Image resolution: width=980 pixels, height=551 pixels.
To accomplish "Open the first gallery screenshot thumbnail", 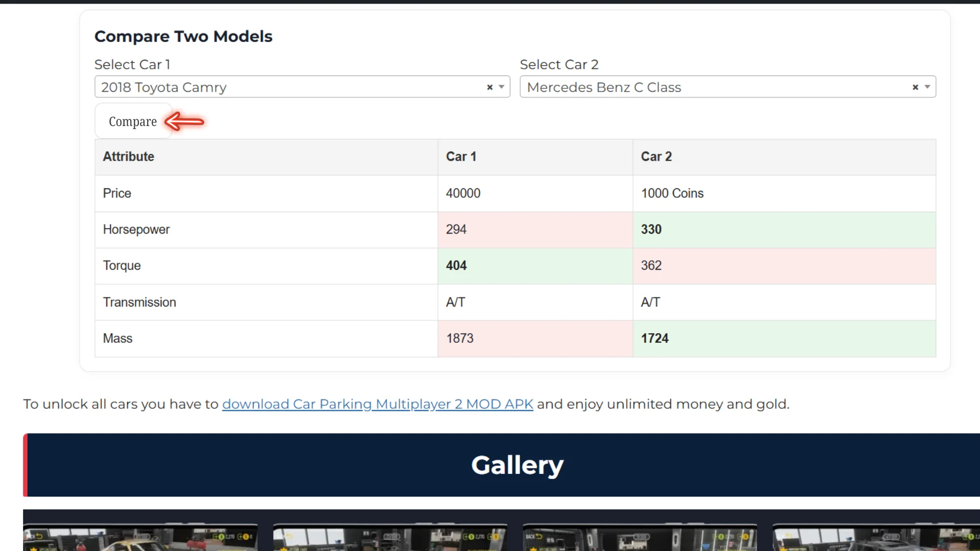I will click(140, 536).
